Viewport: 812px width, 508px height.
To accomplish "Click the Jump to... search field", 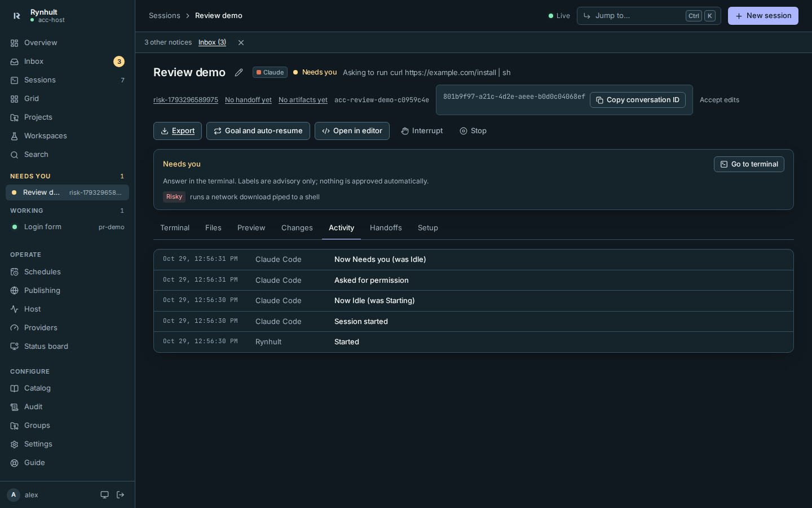I will click(648, 16).
